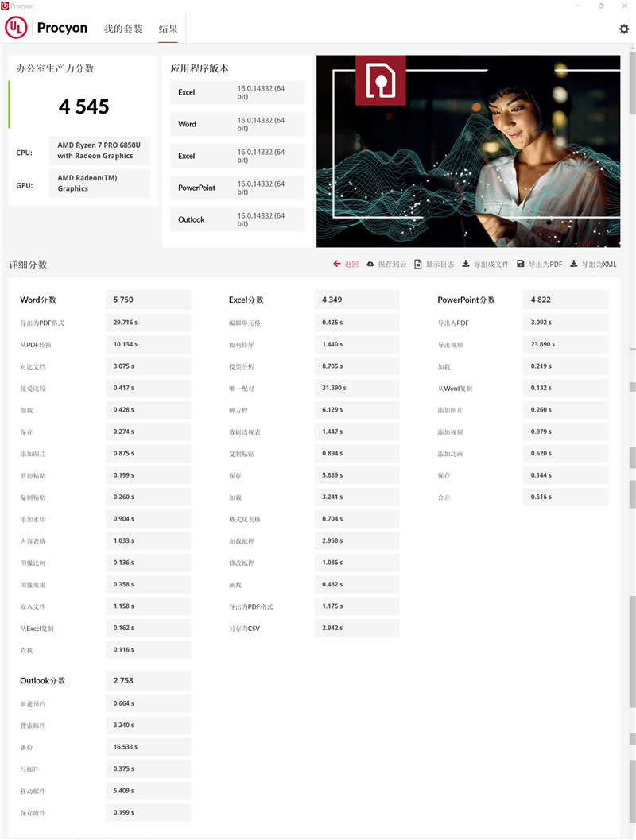Click the PowerPoint version row
Image resolution: width=636 pixels, height=840 pixels.
pos(238,188)
